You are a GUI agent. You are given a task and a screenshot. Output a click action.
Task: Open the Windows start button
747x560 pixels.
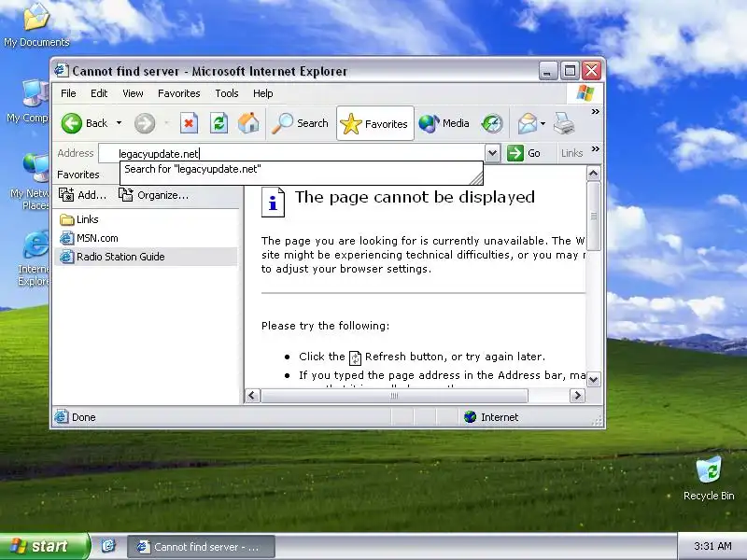pyautogui.click(x=45, y=546)
